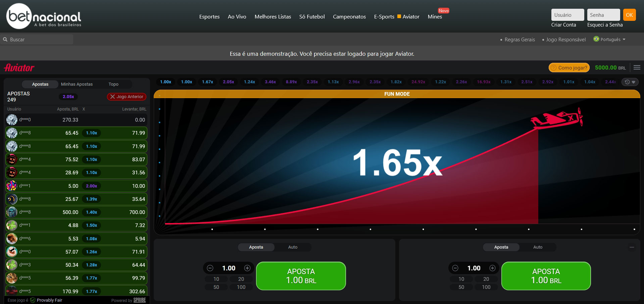Select Aposta mode in left bet panel
Image resolution: width=644 pixels, height=304 pixels.
point(256,247)
